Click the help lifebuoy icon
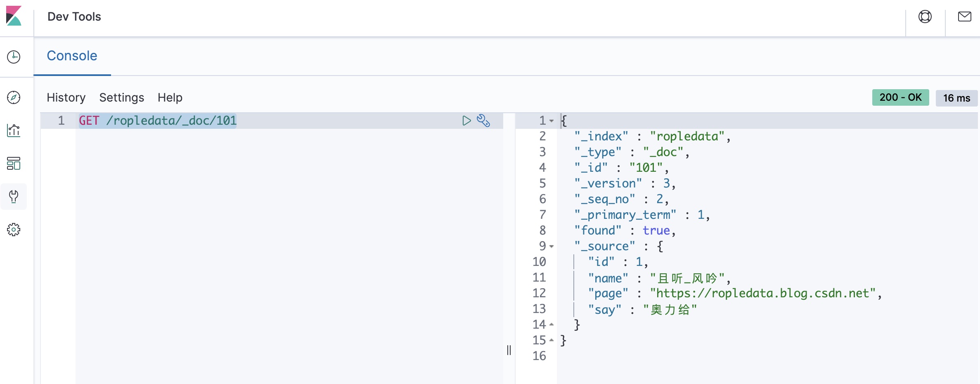 coord(925,17)
